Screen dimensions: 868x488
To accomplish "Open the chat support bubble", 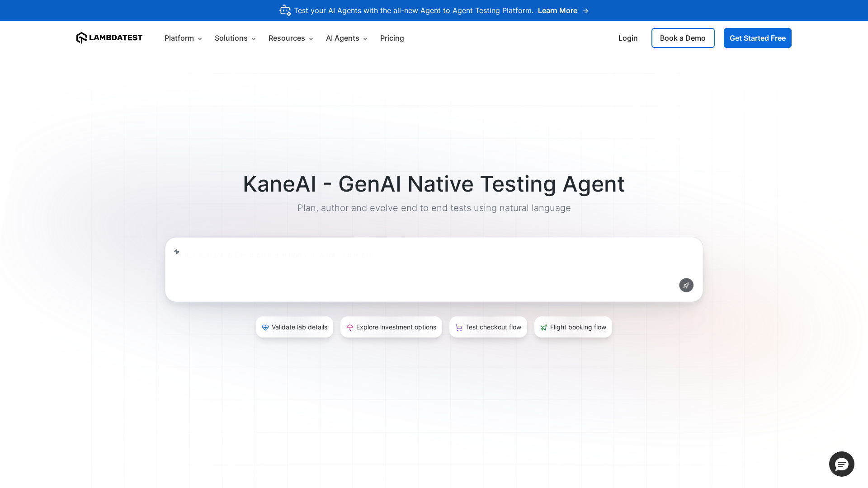I will point(841,464).
